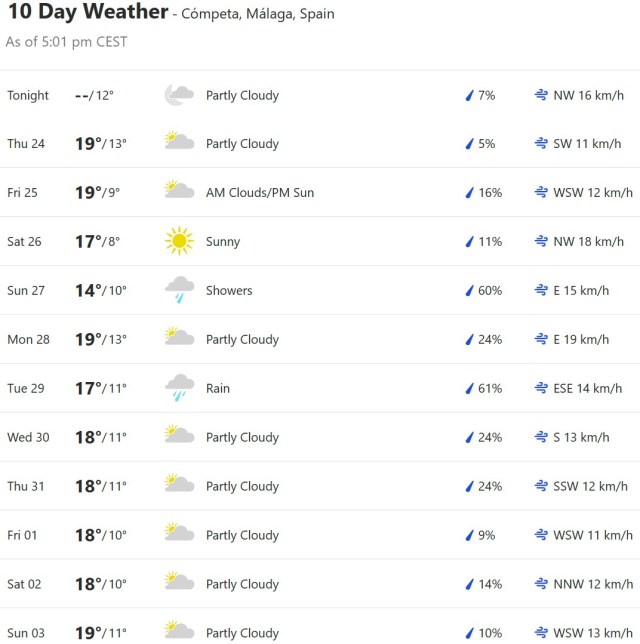The width and height of the screenshot is (640, 644).
Task: Click the wind icon beside NNW 12 km/h
Action: tap(541, 584)
